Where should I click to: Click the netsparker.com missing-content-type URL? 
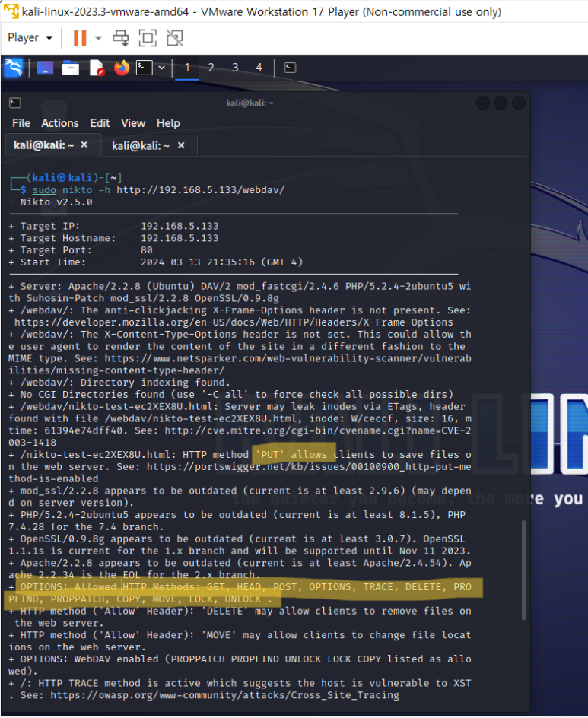click(240, 364)
